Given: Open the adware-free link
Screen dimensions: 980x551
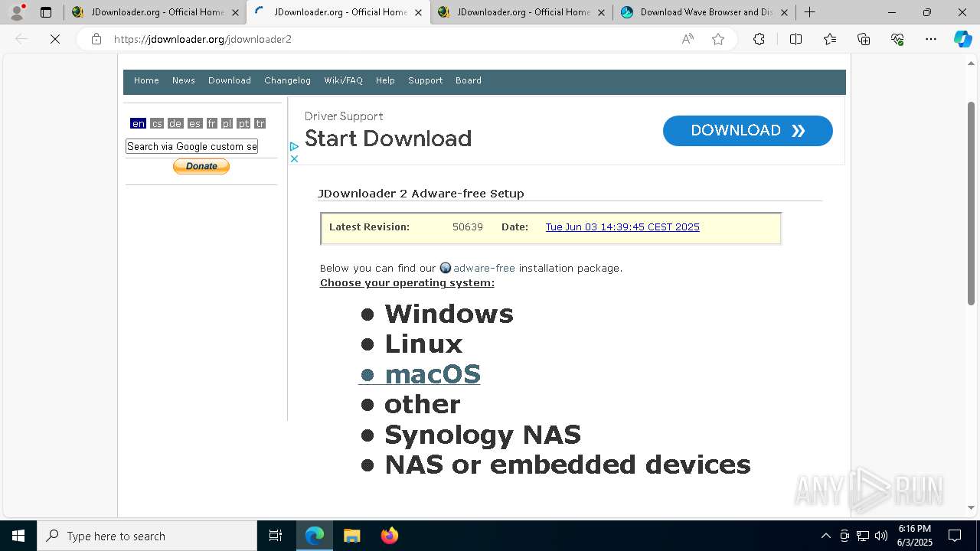Looking at the screenshot, I should click(484, 268).
